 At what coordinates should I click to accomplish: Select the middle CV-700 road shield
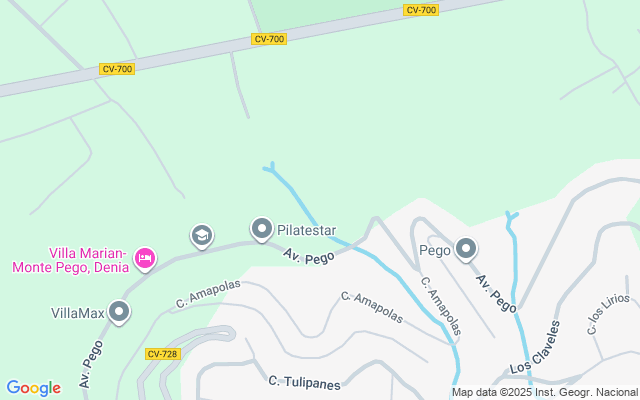pyautogui.click(x=269, y=39)
